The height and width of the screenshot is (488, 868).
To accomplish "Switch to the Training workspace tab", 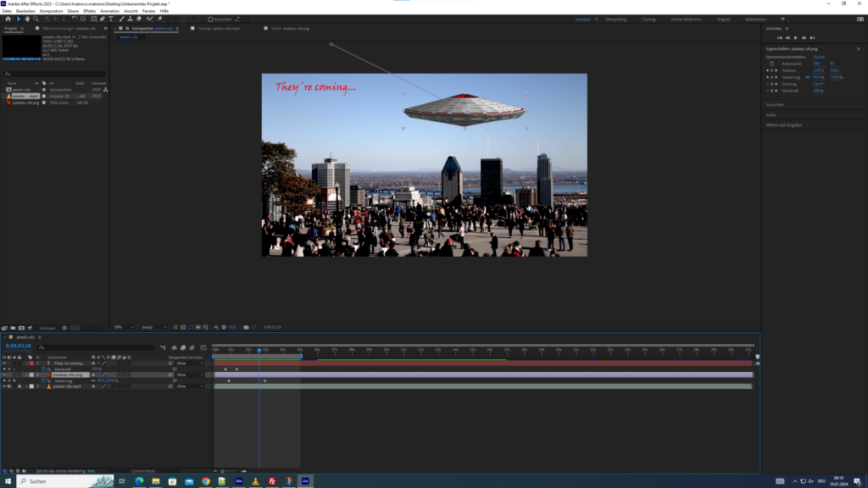I will click(648, 18).
